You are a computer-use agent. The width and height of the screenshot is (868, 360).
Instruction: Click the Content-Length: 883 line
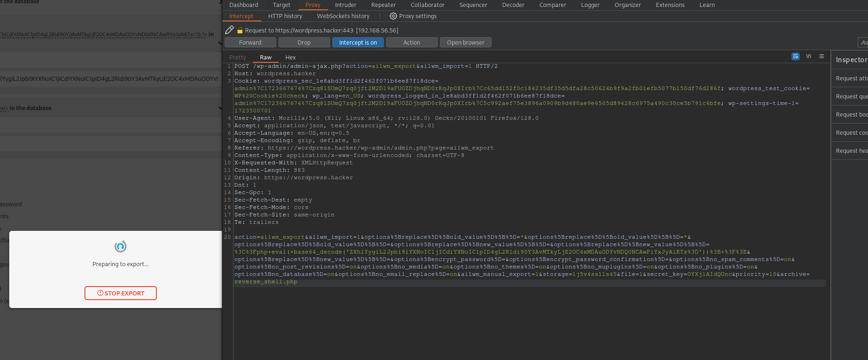coord(269,170)
